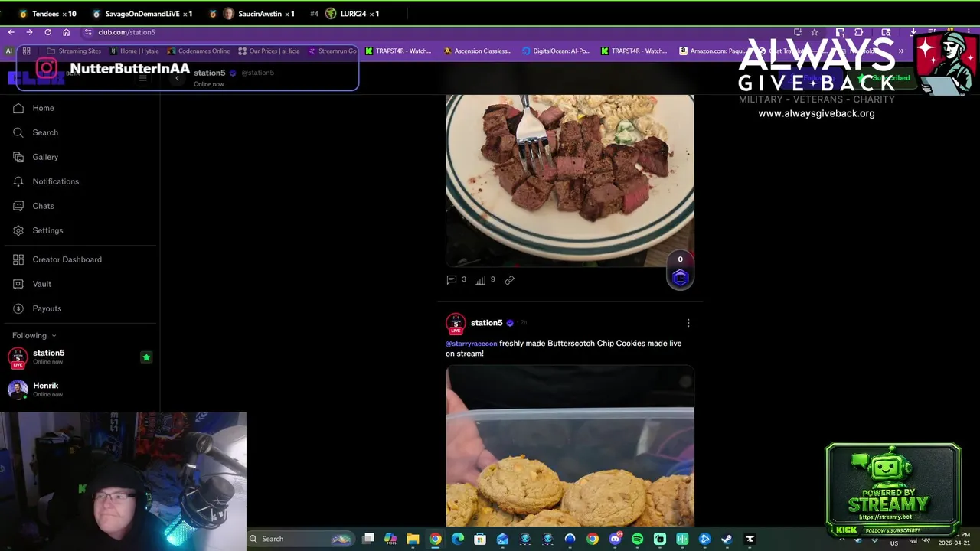The image size is (980, 551).
Task: Reload the club.com page
Action: click(47, 32)
